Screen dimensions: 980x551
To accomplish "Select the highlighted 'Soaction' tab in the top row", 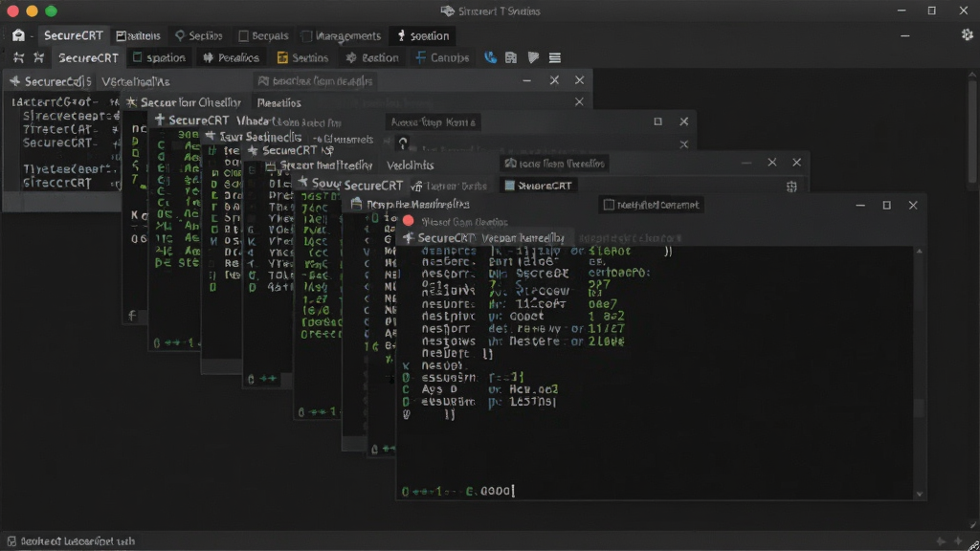I will [x=422, y=35].
